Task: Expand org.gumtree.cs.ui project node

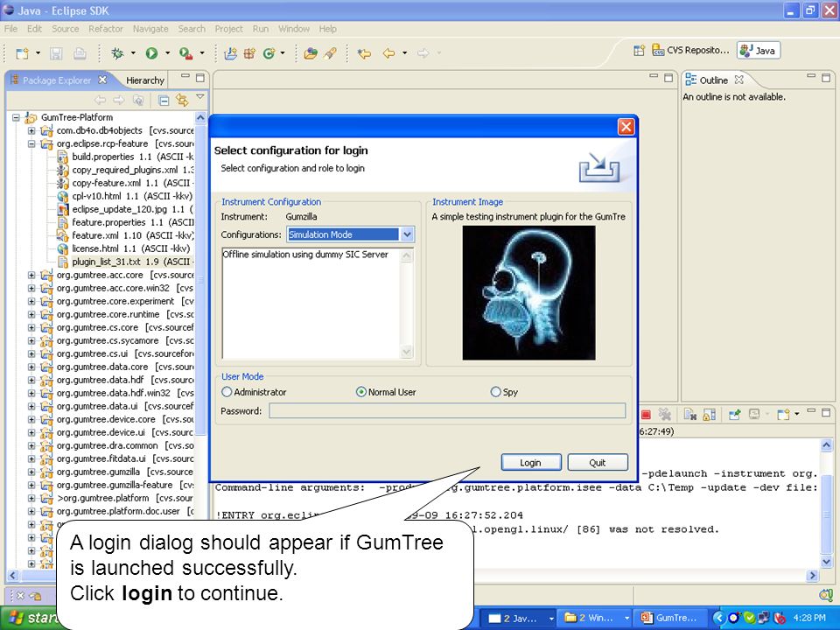Action: (31, 353)
